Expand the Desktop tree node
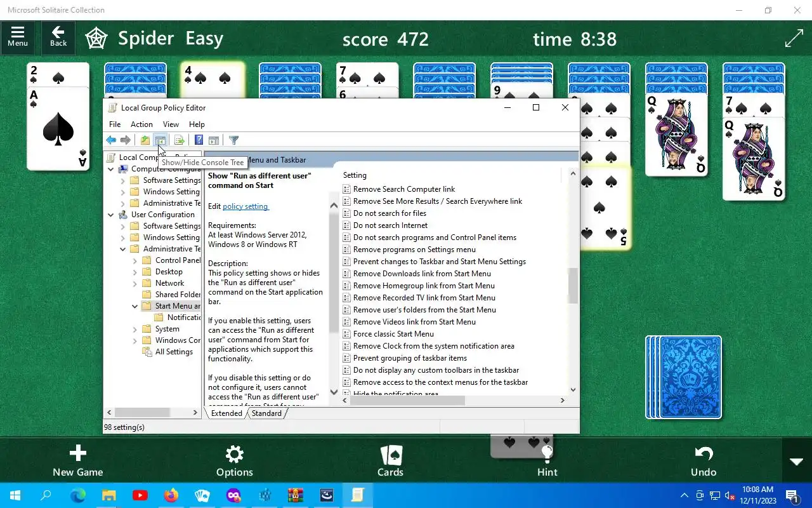 pos(135,272)
